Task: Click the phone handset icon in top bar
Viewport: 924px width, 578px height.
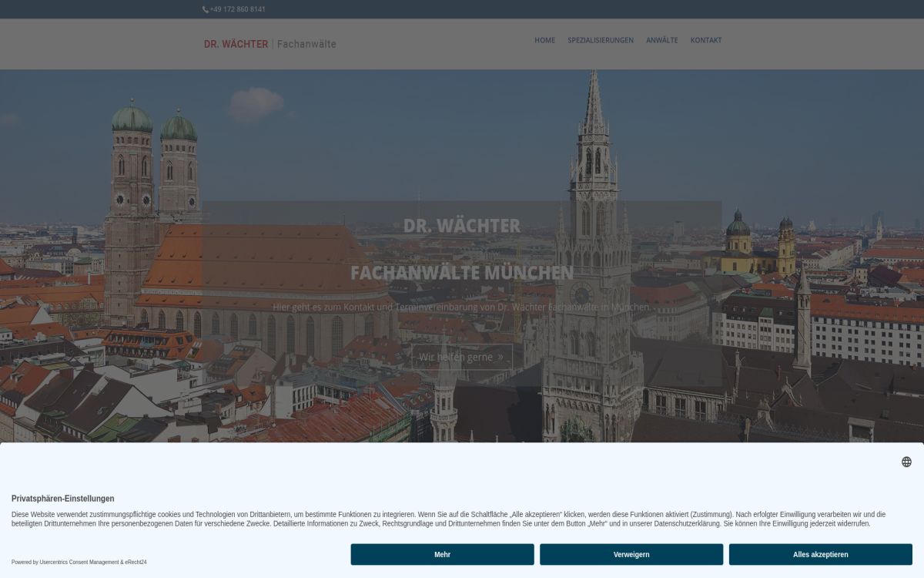Action: [206, 9]
